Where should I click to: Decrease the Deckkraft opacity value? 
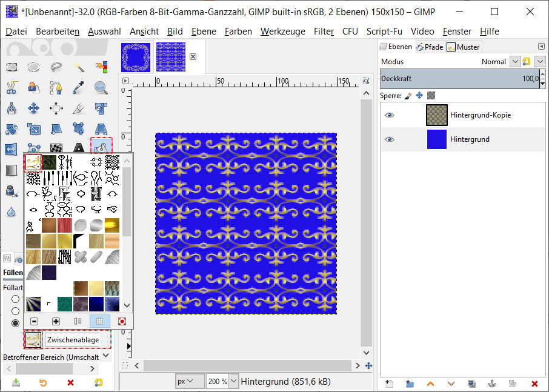[543, 83]
